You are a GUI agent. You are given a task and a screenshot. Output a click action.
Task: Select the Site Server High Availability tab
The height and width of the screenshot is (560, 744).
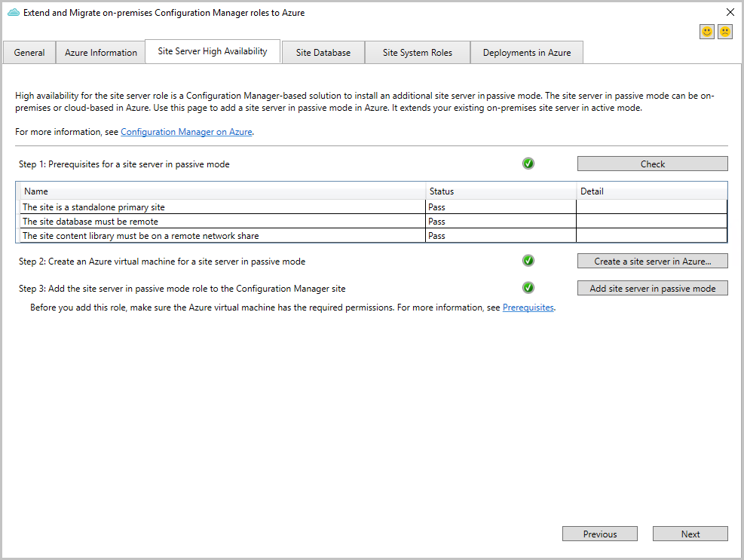pos(213,51)
